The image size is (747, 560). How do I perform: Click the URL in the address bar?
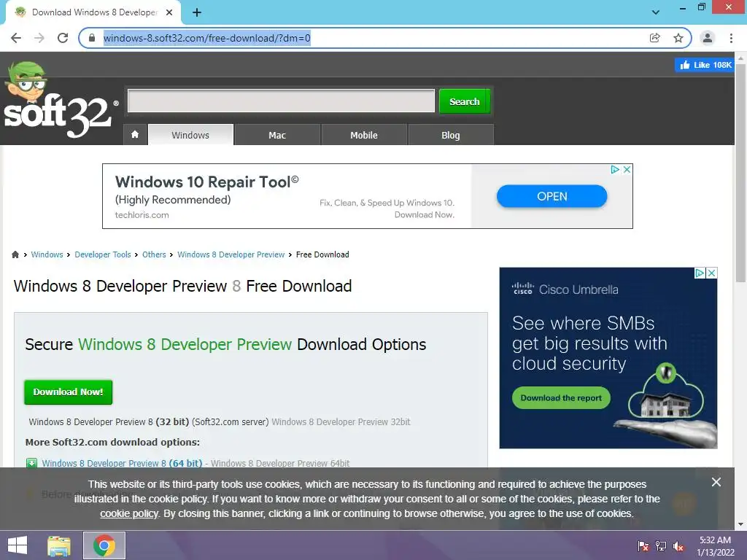click(206, 38)
